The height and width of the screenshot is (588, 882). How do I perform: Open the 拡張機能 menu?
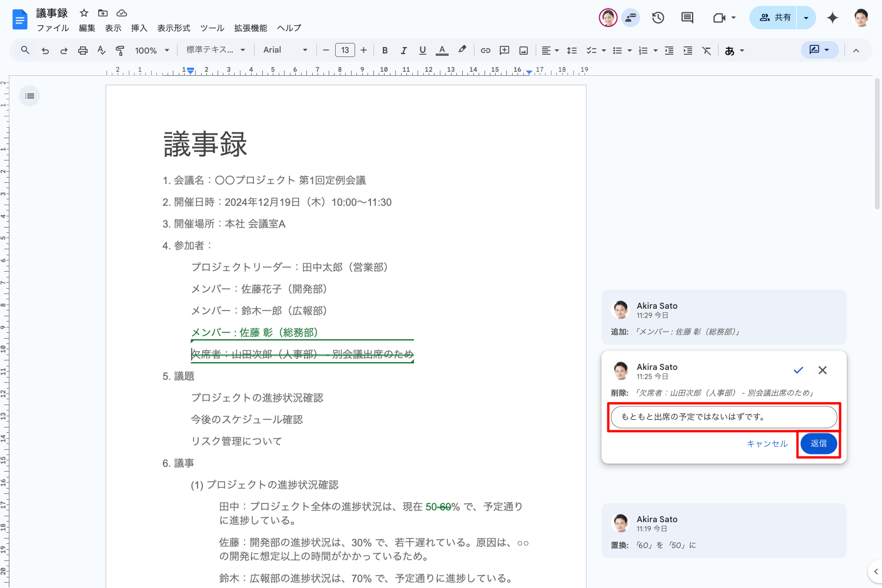(x=250, y=28)
